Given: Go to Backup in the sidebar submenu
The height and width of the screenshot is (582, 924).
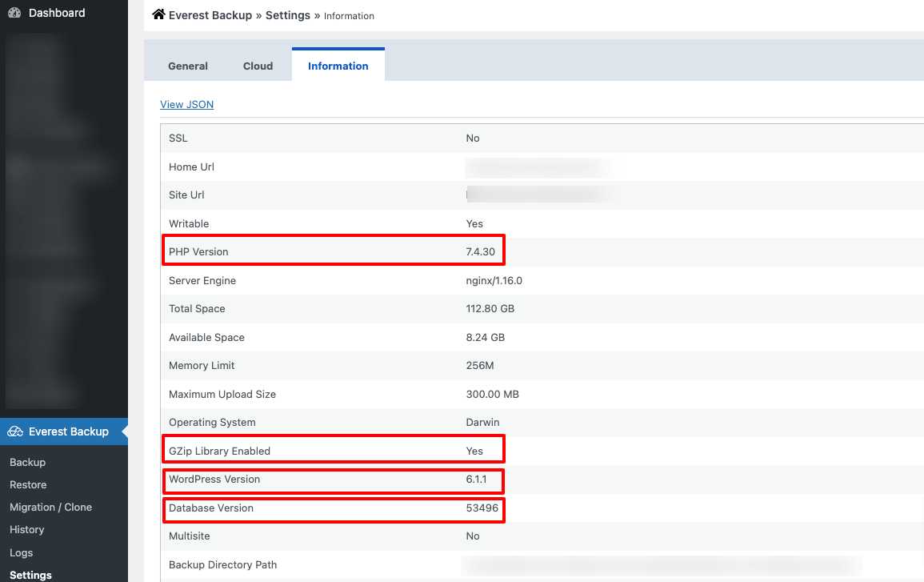Looking at the screenshot, I should (x=27, y=462).
